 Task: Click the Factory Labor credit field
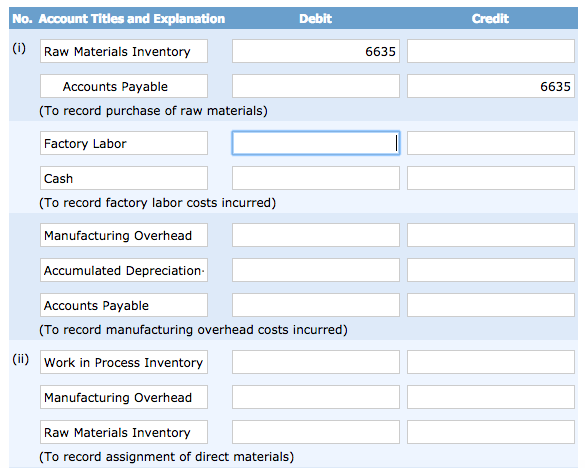[x=491, y=143]
